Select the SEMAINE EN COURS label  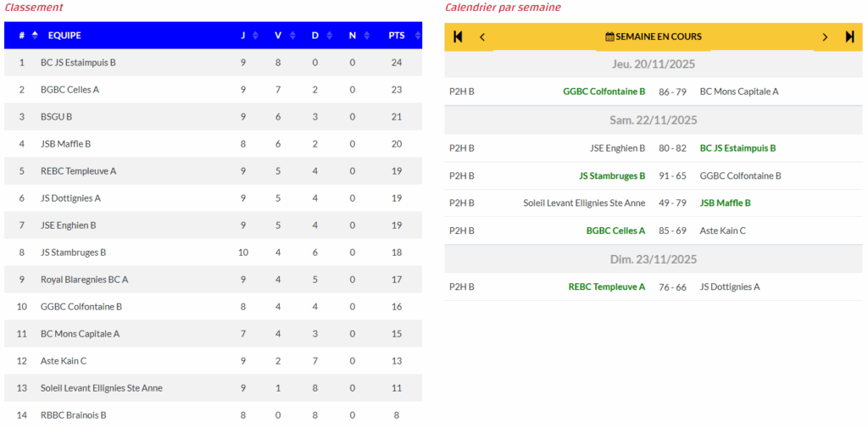tap(659, 36)
